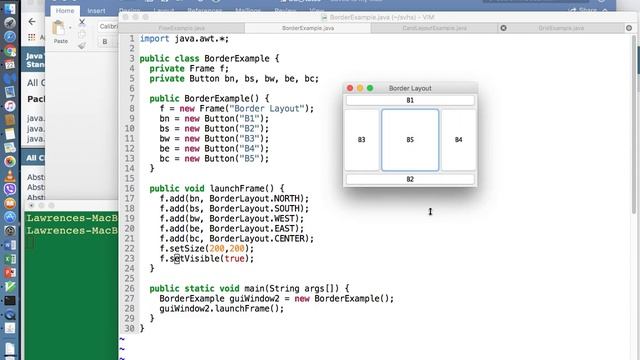
Task: Open the Paste options dropdown arrow
Action: [70, 28]
